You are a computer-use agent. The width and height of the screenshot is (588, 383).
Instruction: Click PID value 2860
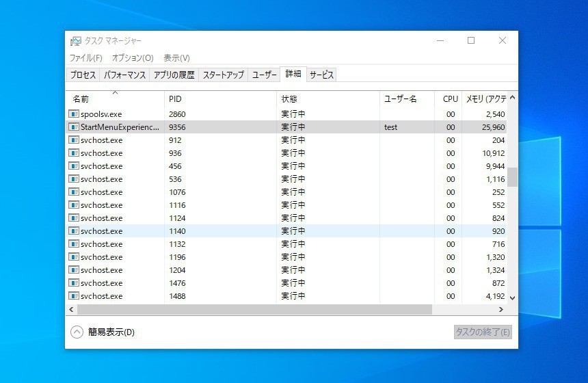coord(177,114)
